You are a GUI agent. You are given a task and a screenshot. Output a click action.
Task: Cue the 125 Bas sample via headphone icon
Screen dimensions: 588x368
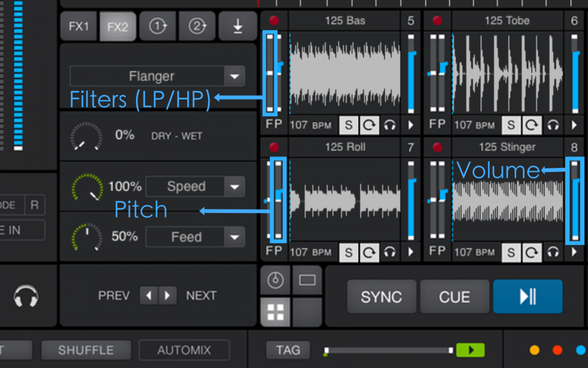click(x=389, y=125)
